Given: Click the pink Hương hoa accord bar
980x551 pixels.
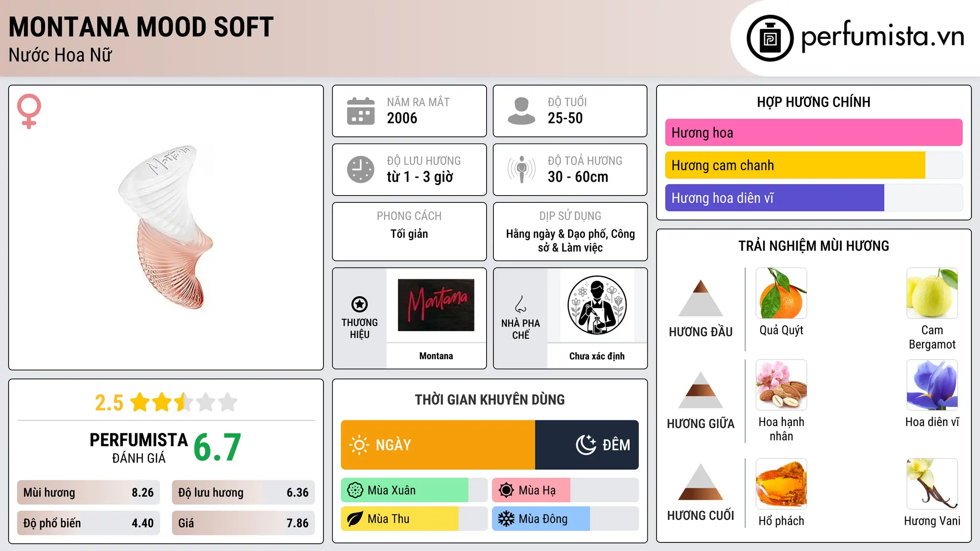Looking at the screenshot, I should point(813,132).
